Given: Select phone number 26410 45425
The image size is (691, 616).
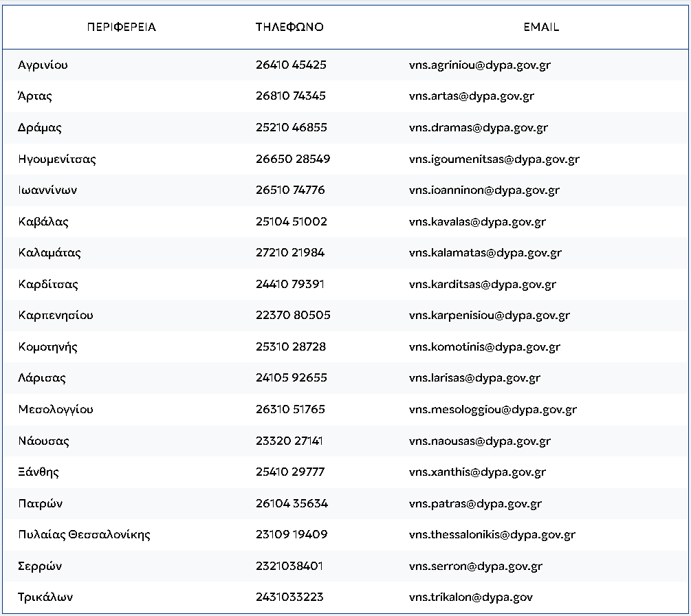Looking at the screenshot, I should pyautogui.click(x=291, y=65).
